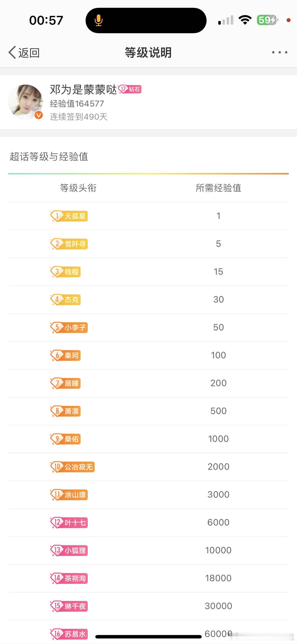
Task: Tap the 连续签到490天 check-in text
Action: pos(79,117)
